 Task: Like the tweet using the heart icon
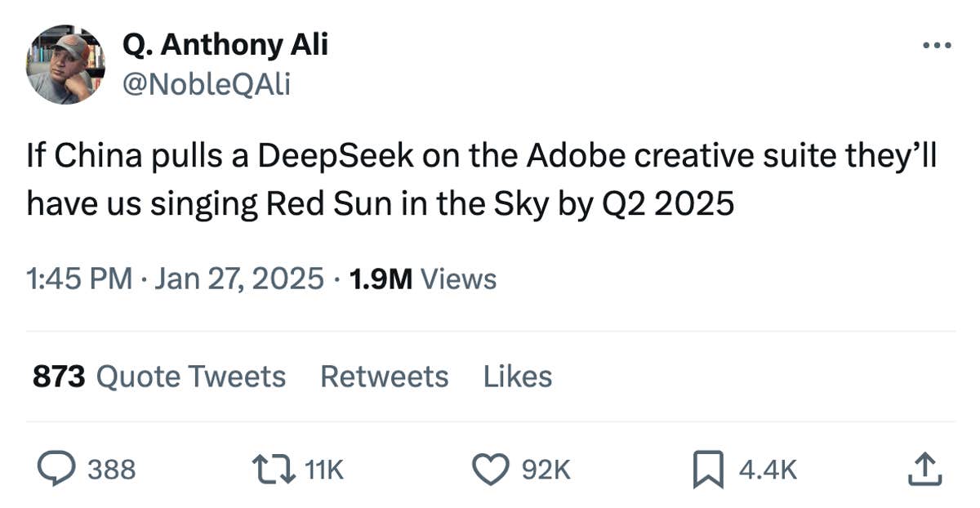(x=491, y=468)
